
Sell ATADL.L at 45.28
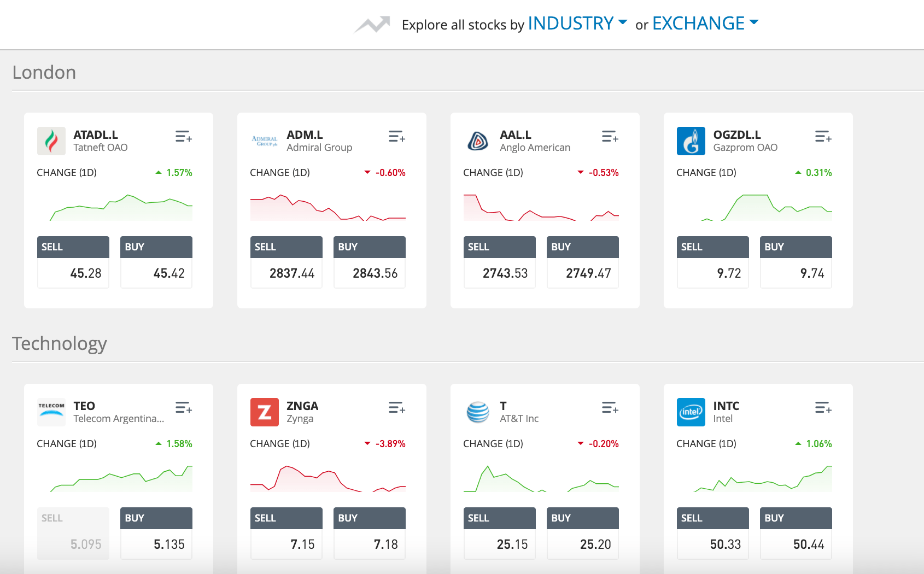73,262
